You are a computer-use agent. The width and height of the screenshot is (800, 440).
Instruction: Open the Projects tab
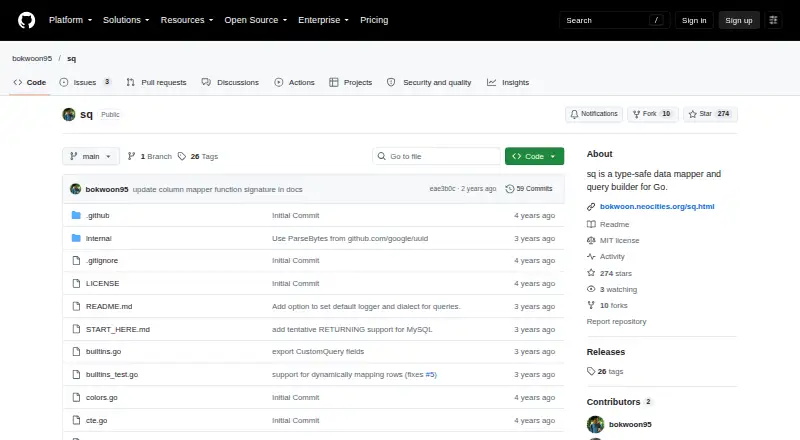(x=351, y=82)
